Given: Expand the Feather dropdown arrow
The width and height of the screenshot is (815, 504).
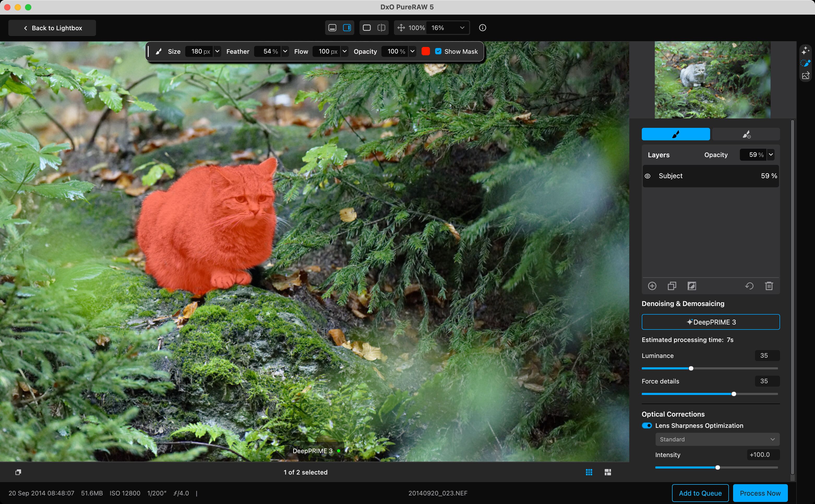Looking at the screenshot, I should click(285, 51).
